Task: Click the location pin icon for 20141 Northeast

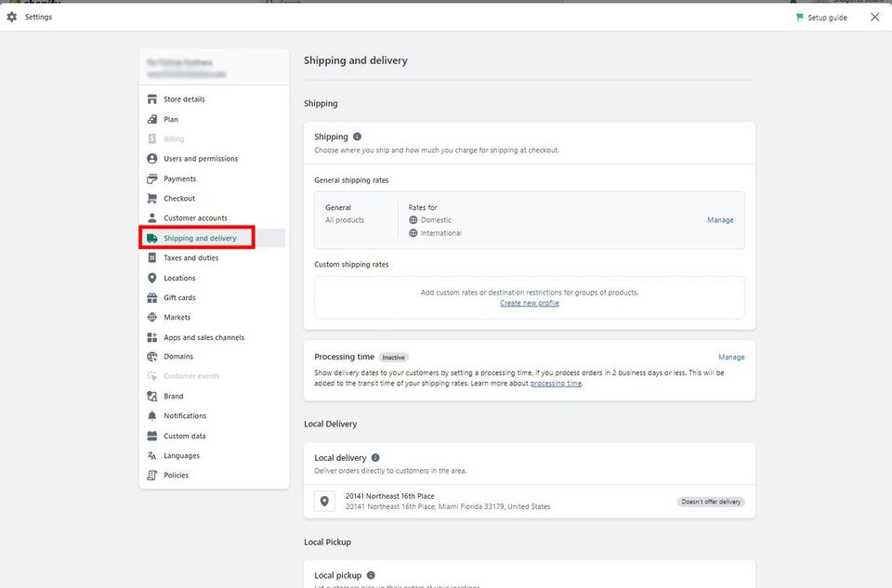Action: point(324,501)
